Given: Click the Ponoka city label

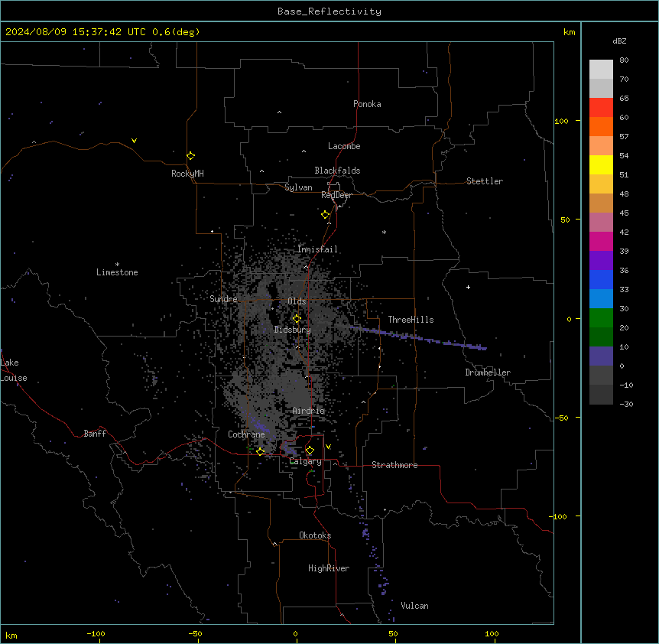Looking at the screenshot, I should pyautogui.click(x=367, y=104).
